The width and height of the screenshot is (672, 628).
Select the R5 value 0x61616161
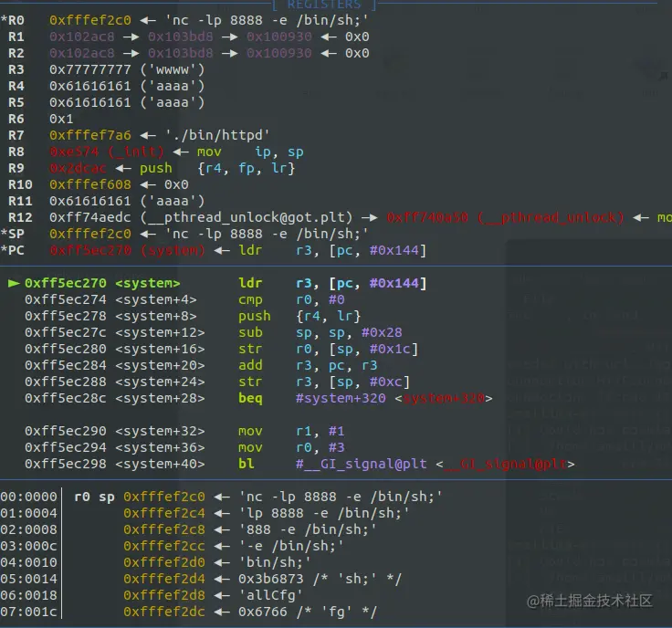[90, 102]
